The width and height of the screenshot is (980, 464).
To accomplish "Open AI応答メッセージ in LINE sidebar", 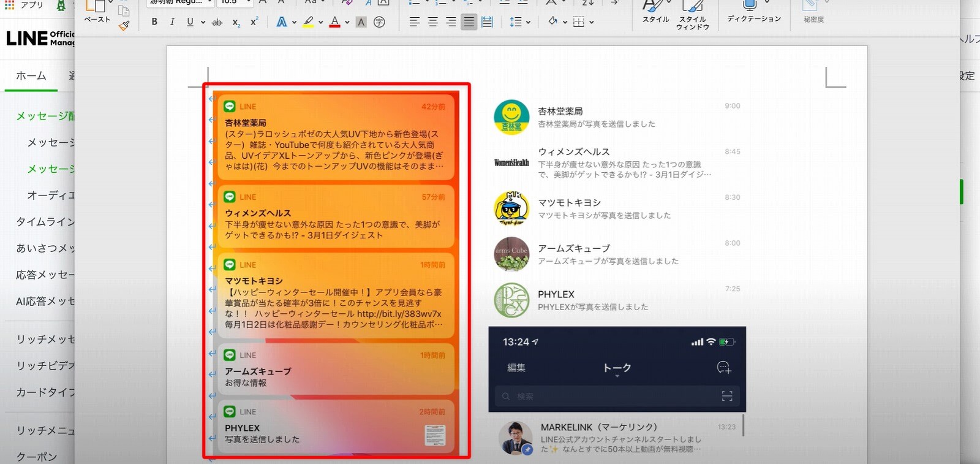I will [45, 301].
